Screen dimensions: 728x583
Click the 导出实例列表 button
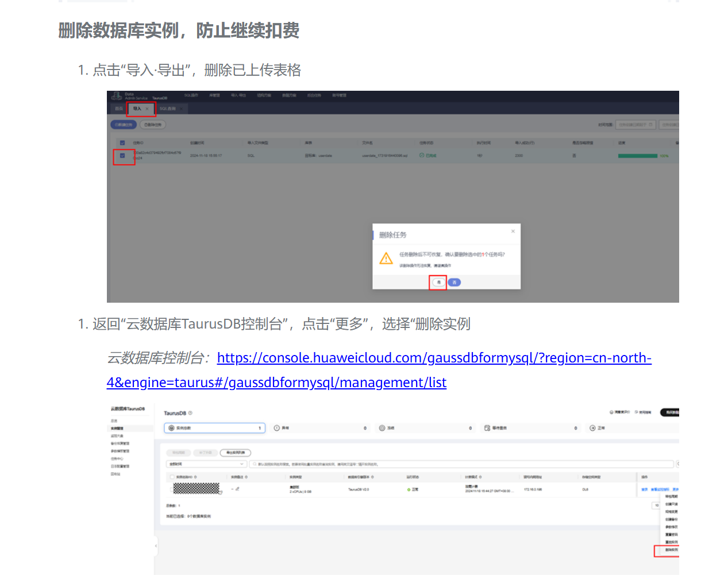(x=236, y=453)
